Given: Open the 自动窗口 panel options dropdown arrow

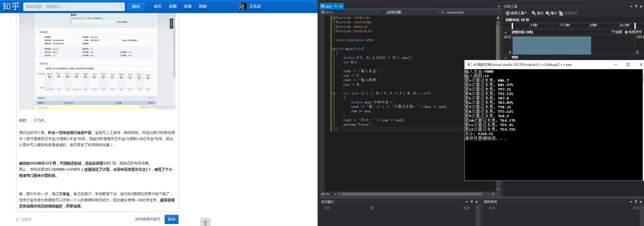Looking at the screenshot, I should click(466, 202).
